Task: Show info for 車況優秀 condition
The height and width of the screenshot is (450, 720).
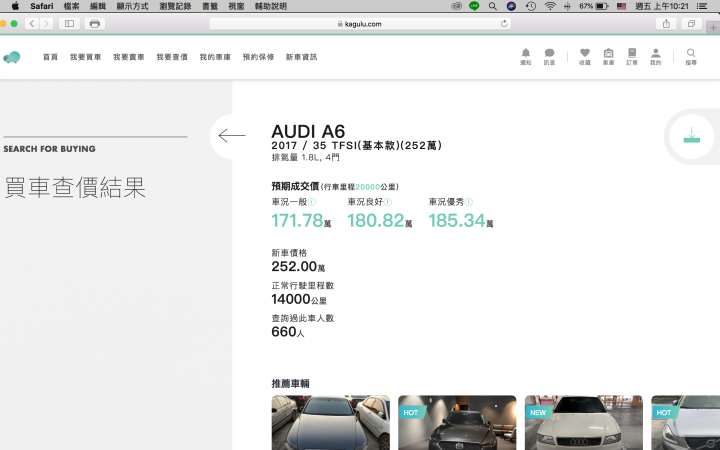Action: click(469, 202)
